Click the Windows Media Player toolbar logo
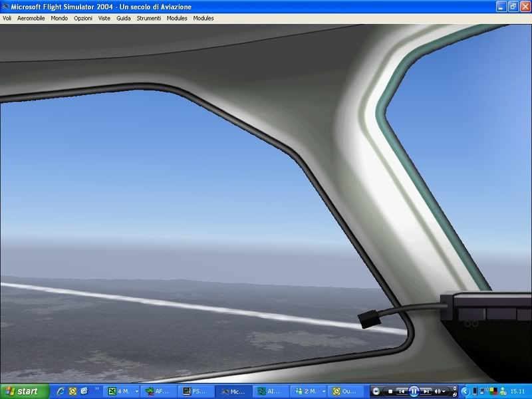This screenshot has width=532, height=399. click(x=376, y=391)
